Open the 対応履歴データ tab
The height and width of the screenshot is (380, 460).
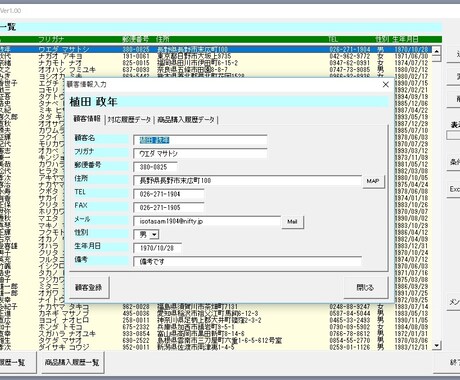click(x=129, y=120)
